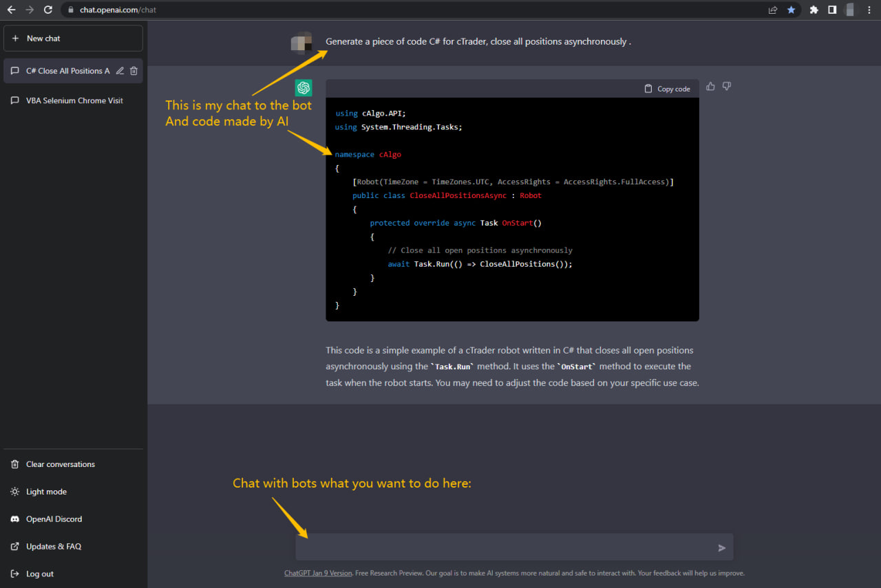Open the Chrome extensions puzzle icon
This screenshot has width=881, height=588.
coord(814,10)
